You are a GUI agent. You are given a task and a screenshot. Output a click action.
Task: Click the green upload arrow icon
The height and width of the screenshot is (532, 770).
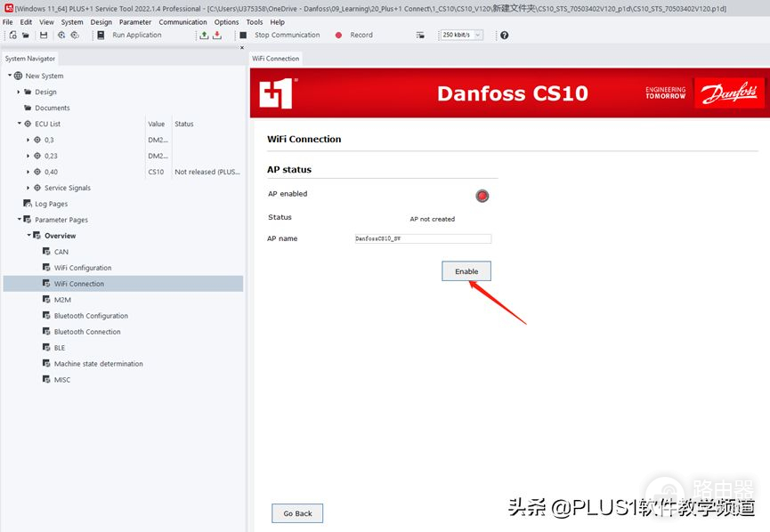pos(204,36)
